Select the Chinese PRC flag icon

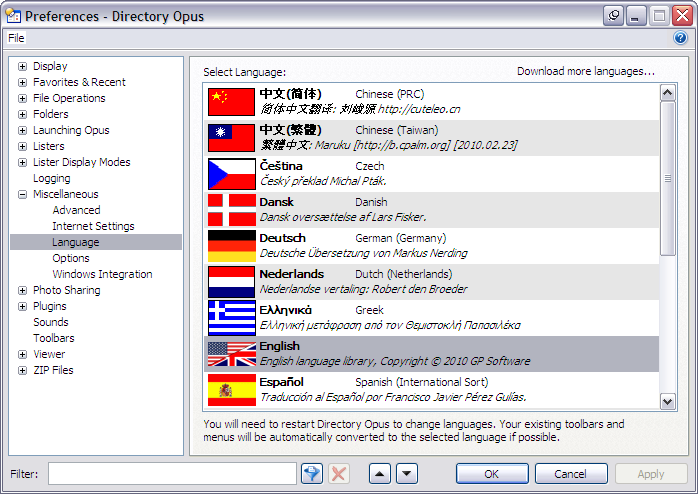click(x=231, y=101)
